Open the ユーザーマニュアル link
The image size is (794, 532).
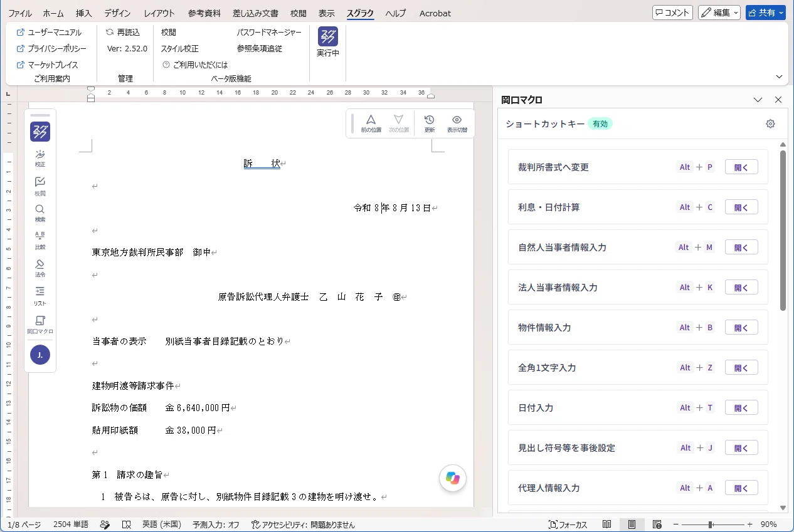[x=49, y=32]
